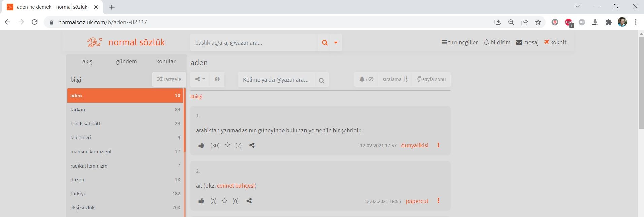This screenshot has height=217, width=644.
Task: Open the cennet bahçesi link
Action: (236, 186)
